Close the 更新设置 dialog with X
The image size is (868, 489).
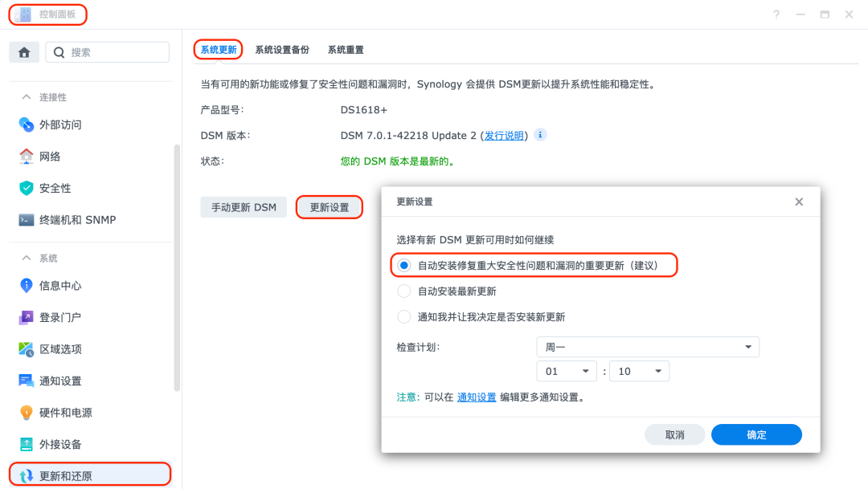799,202
